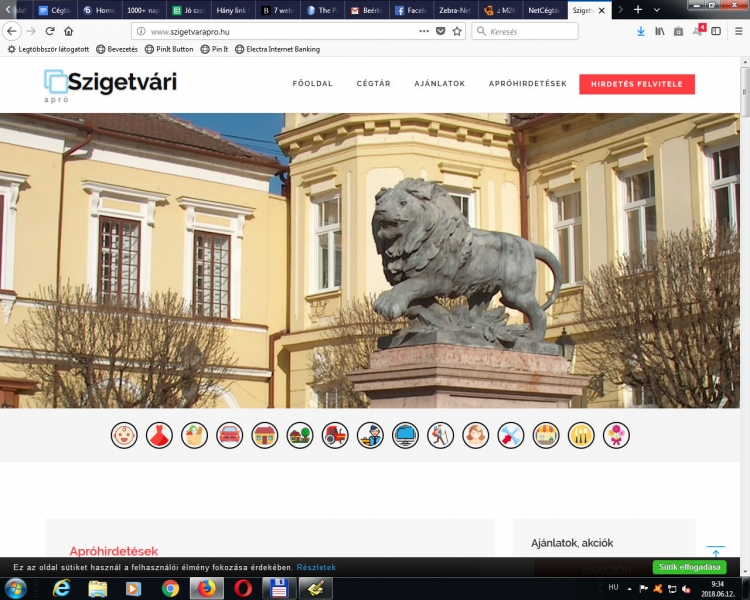
Task: Open the single house category icon
Action: [x=265, y=435]
